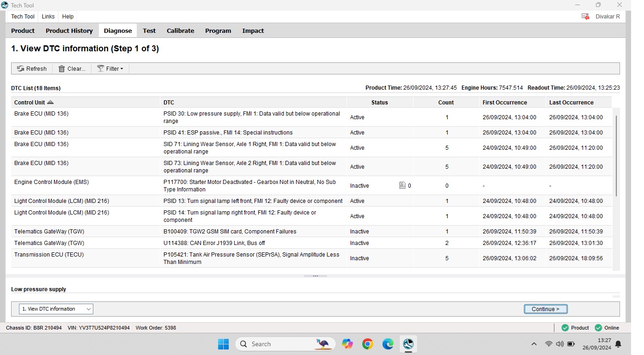Click the green Product status icon

[x=565, y=328]
